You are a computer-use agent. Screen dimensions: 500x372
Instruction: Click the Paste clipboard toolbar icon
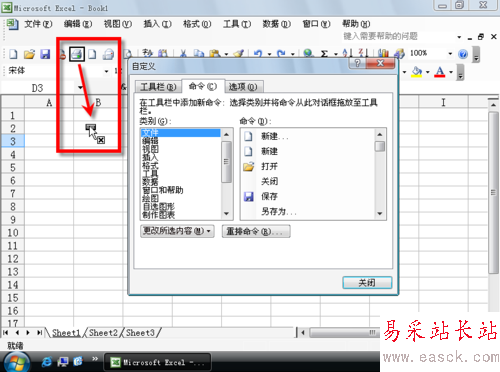[215, 53]
